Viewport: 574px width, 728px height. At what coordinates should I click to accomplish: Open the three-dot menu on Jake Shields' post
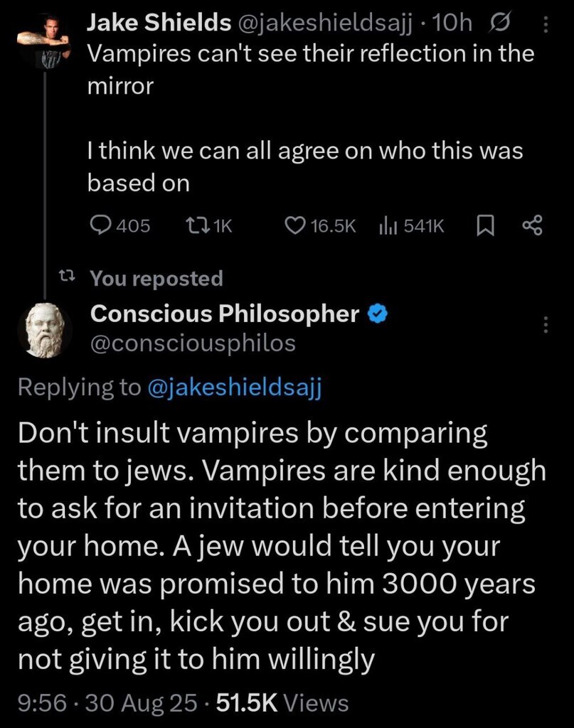coord(546,25)
